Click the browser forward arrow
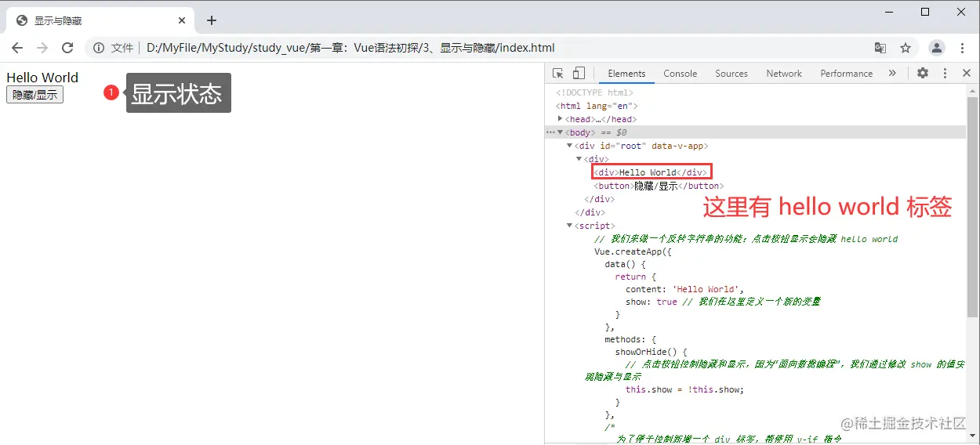Image resolution: width=980 pixels, height=445 pixels. (42, 48)
